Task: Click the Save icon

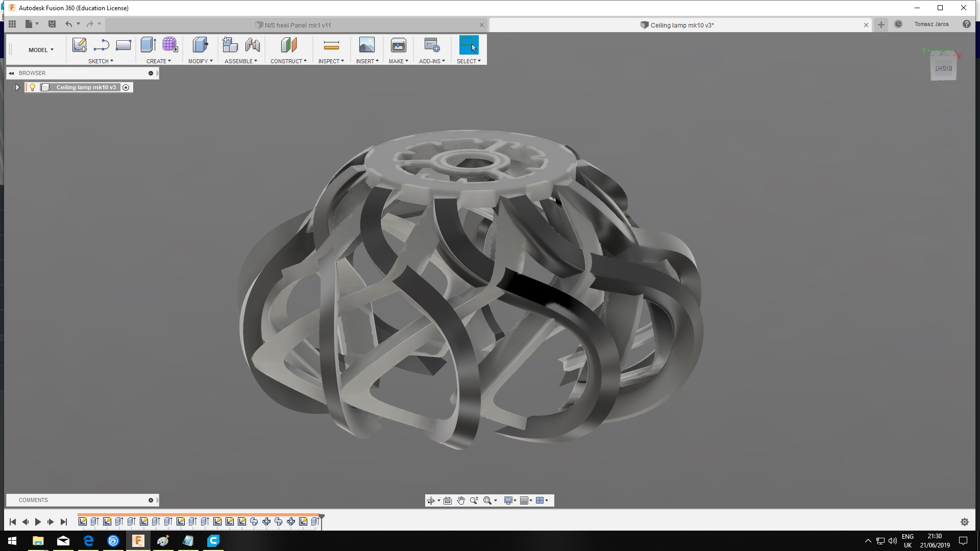Action: [52, 24]
